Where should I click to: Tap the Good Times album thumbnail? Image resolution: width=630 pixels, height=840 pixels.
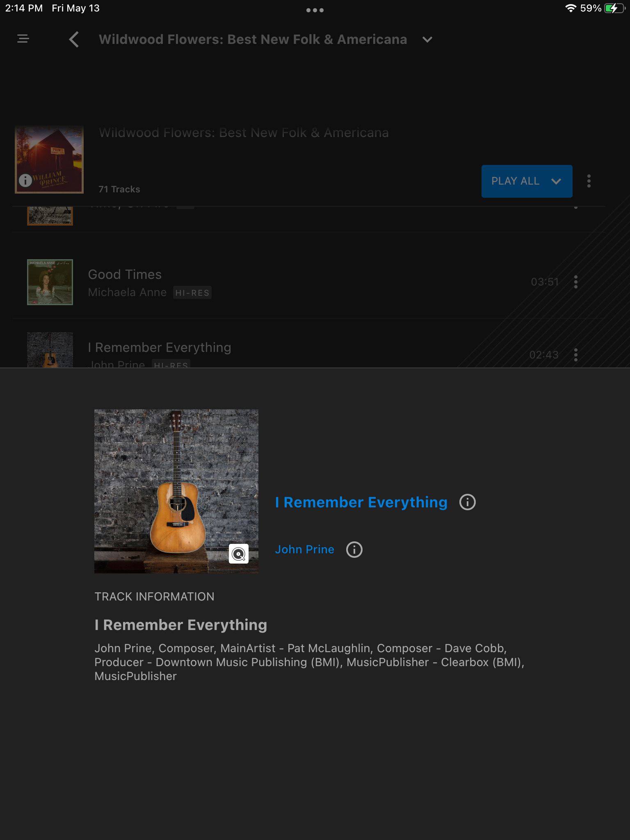tap(50, 282)
